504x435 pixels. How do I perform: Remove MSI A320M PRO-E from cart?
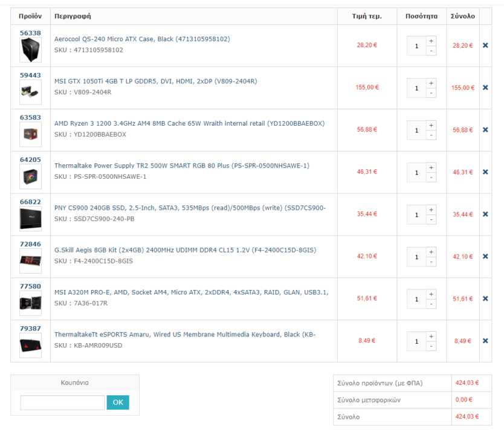485,298
